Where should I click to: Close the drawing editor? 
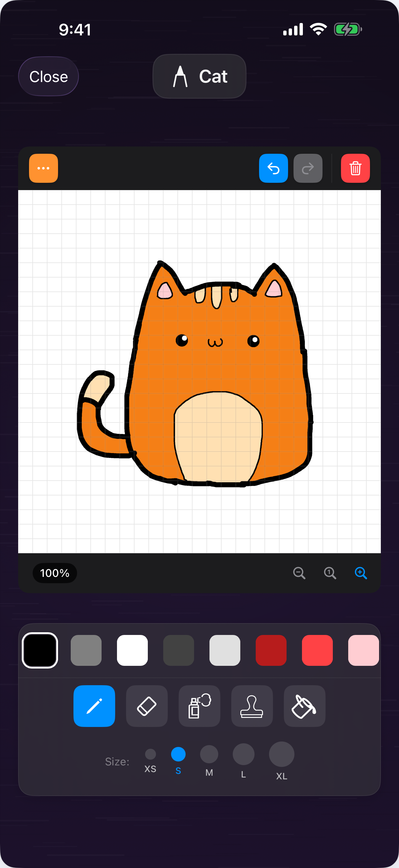click(x=48, y=76)
